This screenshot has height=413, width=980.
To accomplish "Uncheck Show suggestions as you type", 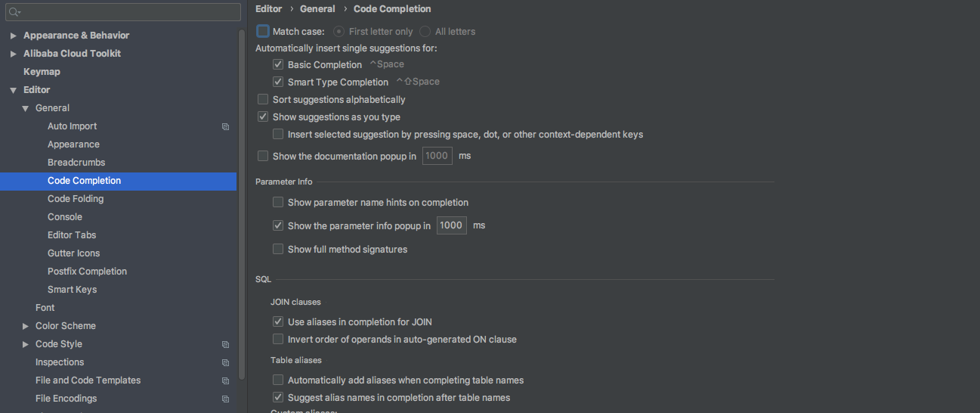I will [x=263, y=117].
